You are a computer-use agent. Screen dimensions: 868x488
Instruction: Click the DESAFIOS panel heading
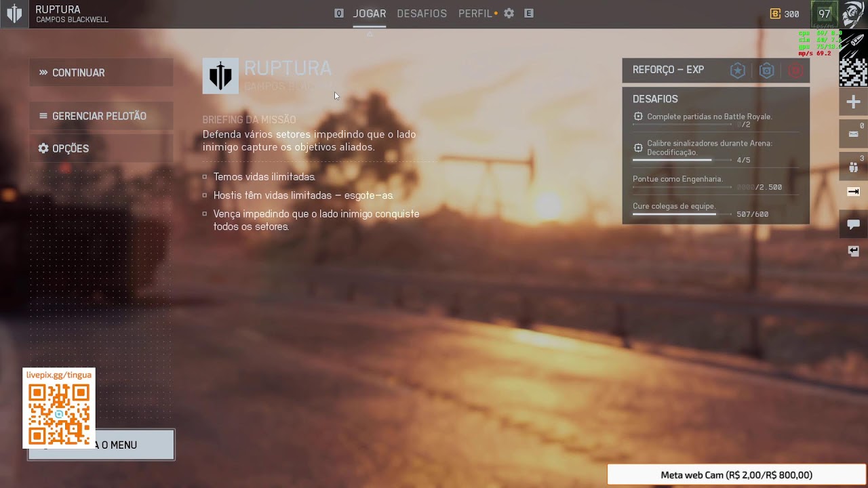[655, 99]
